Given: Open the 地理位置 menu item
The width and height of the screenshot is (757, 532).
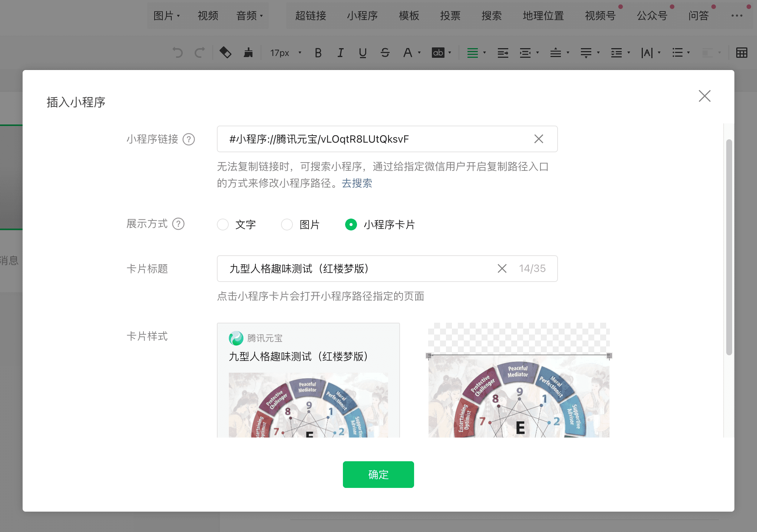Looking at the screenshot, I should click(543, 16).
